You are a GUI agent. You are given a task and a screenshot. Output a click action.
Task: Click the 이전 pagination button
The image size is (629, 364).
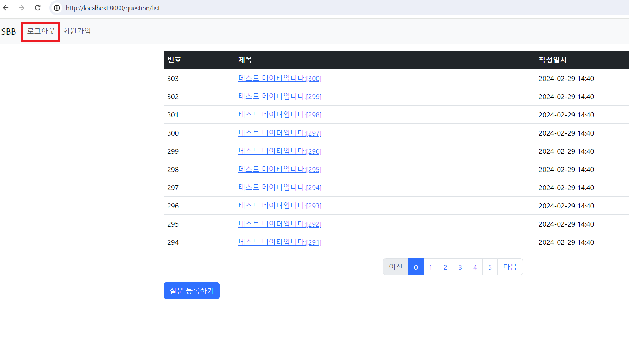[396, 267]
